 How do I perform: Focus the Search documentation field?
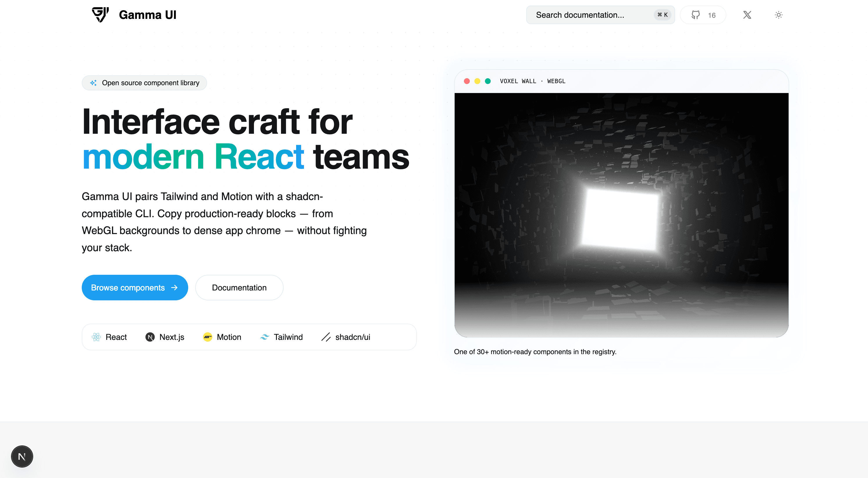point(600,15)
